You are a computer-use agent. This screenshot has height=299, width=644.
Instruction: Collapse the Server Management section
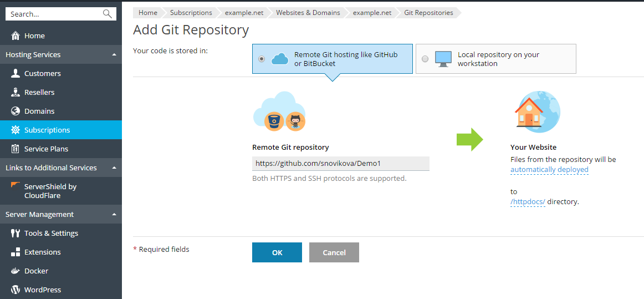click(x=114, y=215)
